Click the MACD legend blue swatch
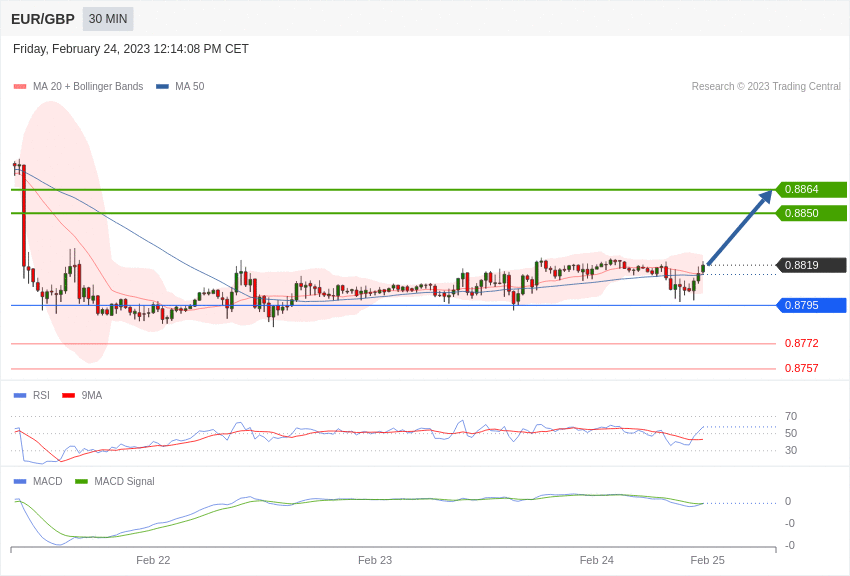This screenshot has height=576, width=850. (20, 481)
